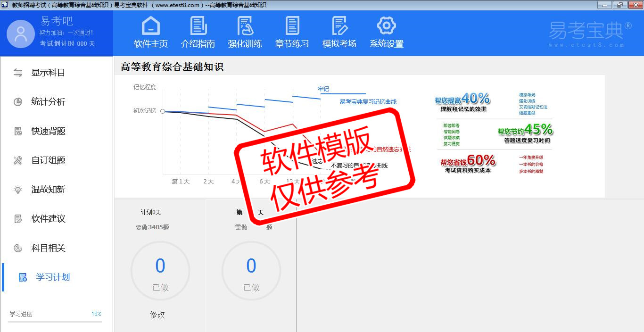Click the 易考宝典 logo
Screen dimensions: 644x332
click(590, 33)
